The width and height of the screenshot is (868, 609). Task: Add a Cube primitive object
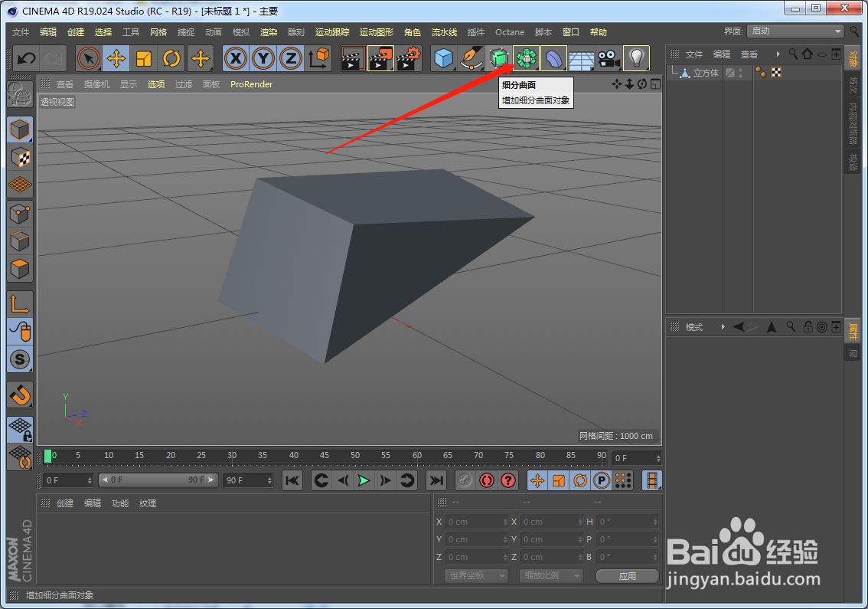point(443,58)
